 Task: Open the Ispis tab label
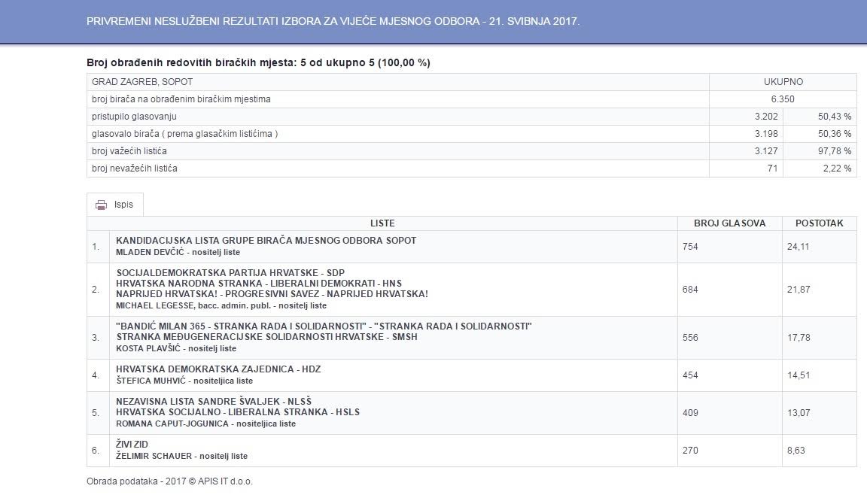tap(123, 205)
